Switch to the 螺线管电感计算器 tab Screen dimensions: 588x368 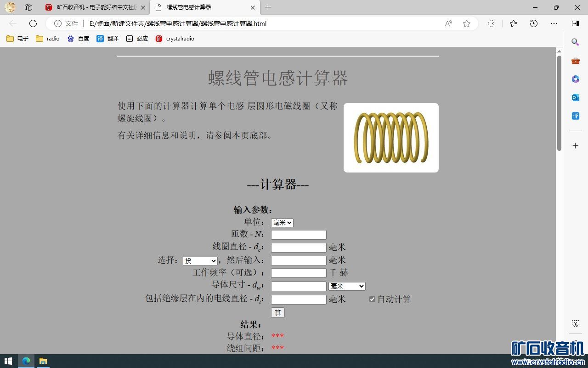click(x=205, y=7)
